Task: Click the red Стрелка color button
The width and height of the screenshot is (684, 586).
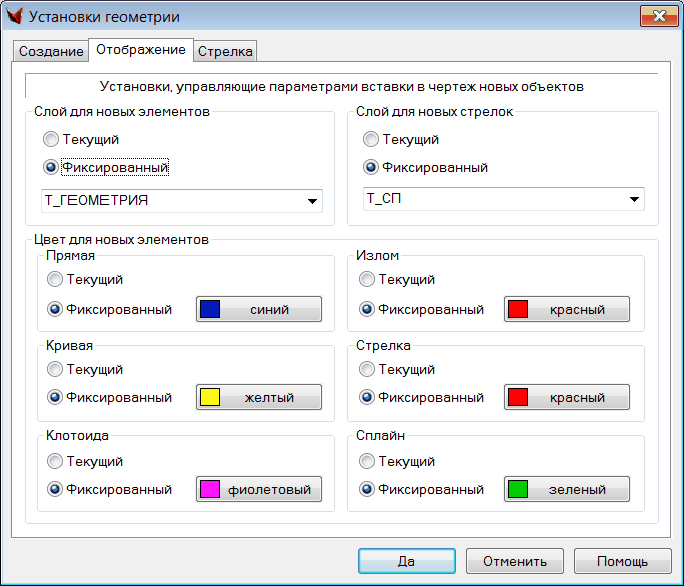Action: tap(567, 398)
